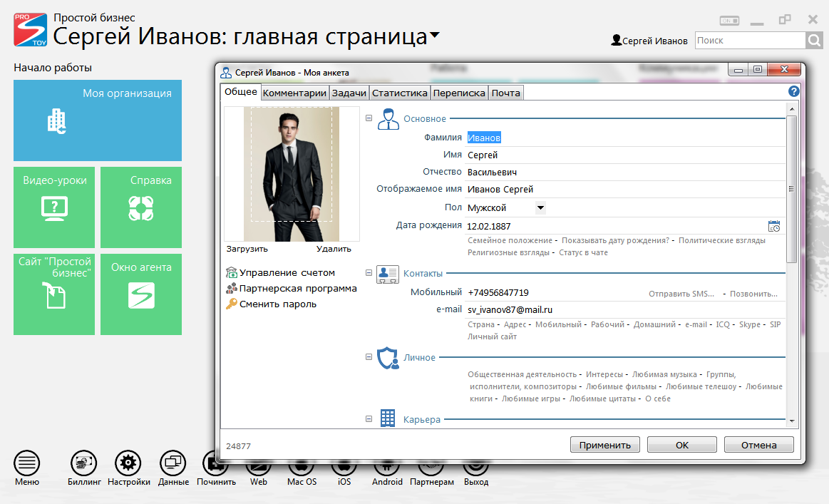The image size is (829, 504).
Task: Click the Управление счетом icon
Action: click(231, 273)
